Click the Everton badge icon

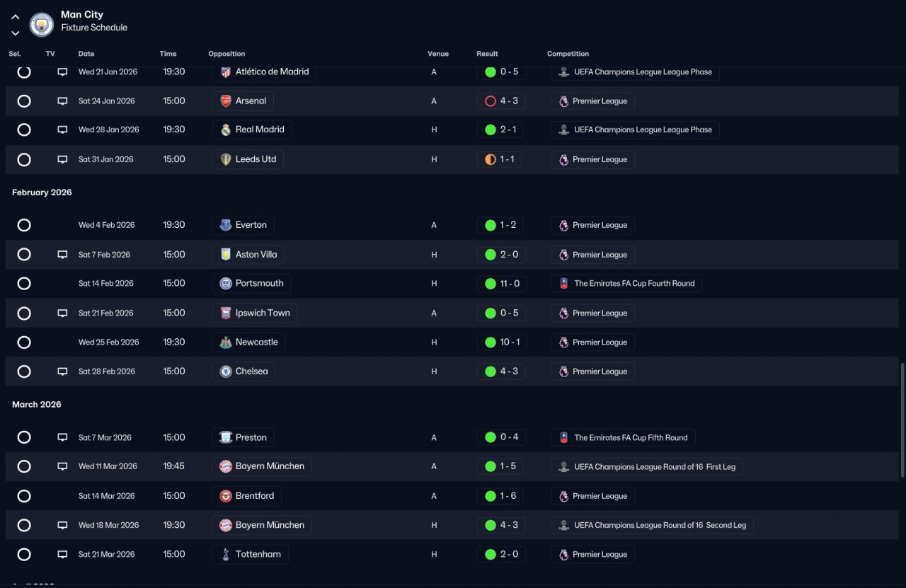226,225
